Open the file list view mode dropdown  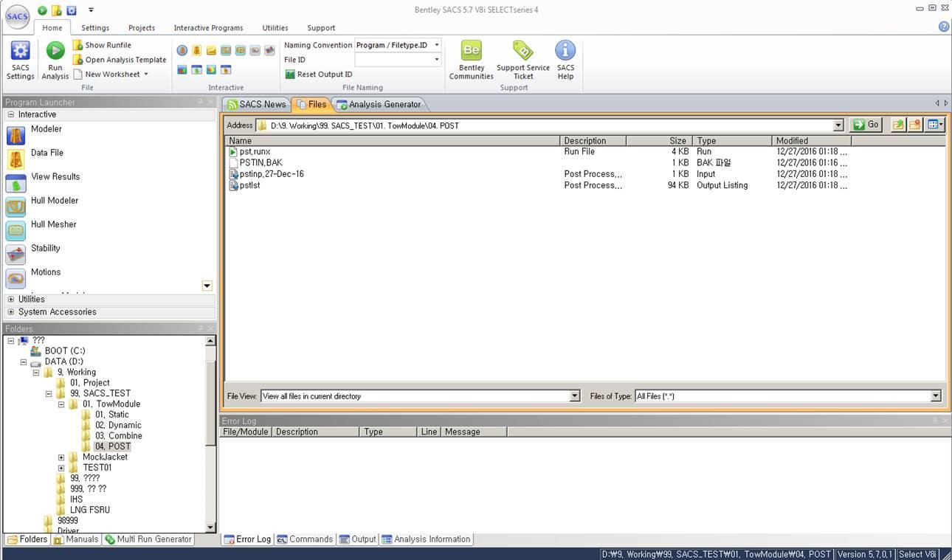tap(935, 125)
